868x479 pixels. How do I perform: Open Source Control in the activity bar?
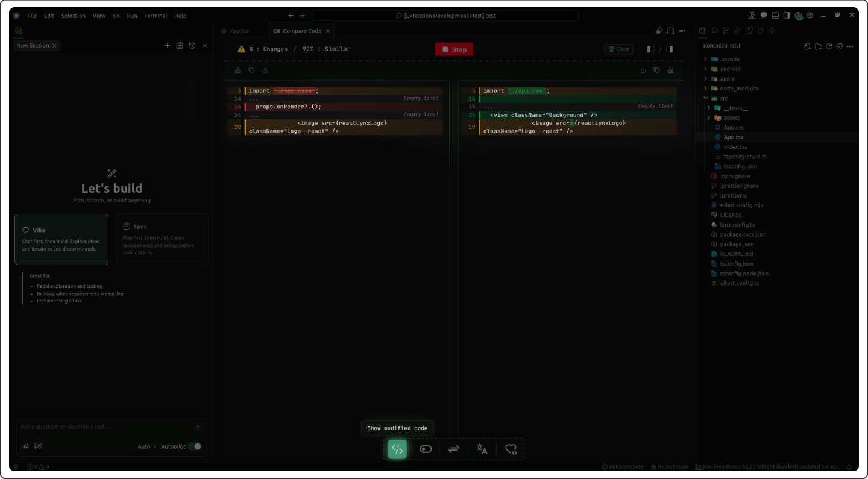coord(726,31)
